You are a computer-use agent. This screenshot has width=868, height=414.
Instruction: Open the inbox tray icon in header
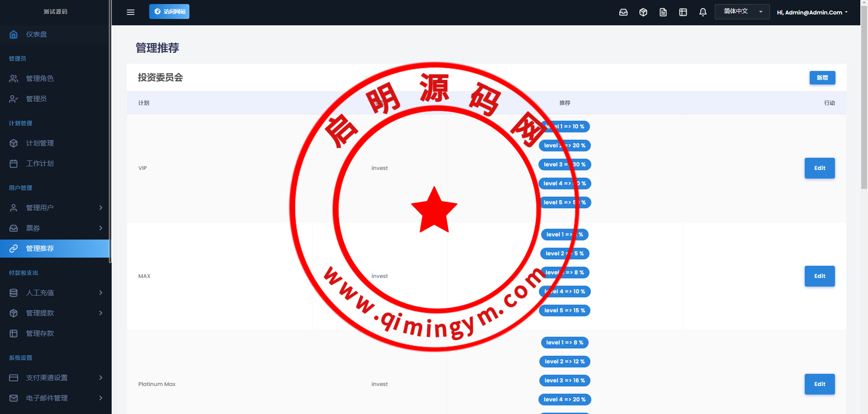(x=623, y=12)
